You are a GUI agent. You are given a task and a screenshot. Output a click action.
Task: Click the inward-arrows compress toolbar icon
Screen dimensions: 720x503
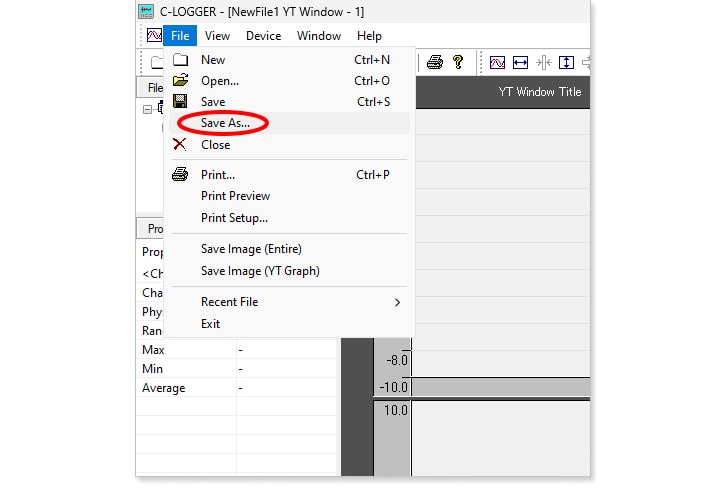543,62
